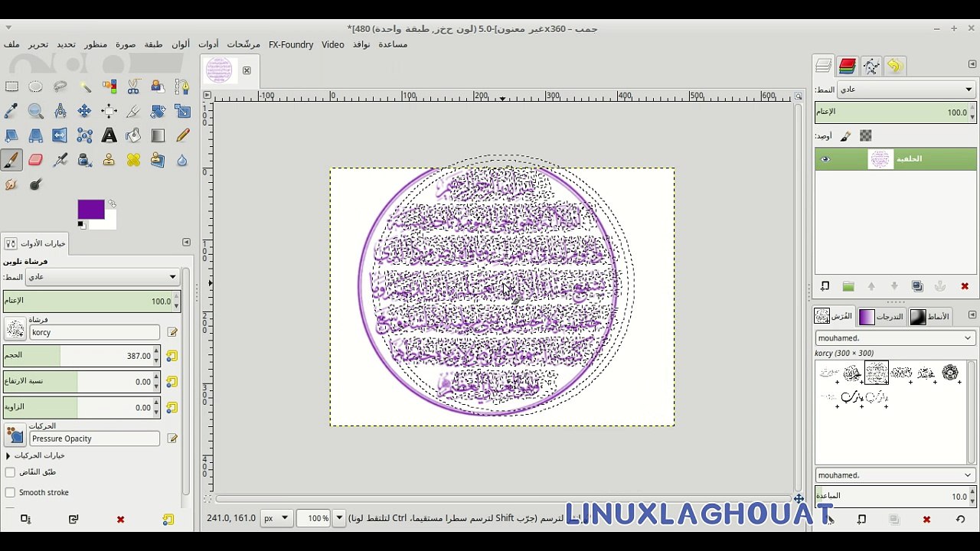Open the ملف menu
This screenshot has height=551, width=980.
coord(11,44)
